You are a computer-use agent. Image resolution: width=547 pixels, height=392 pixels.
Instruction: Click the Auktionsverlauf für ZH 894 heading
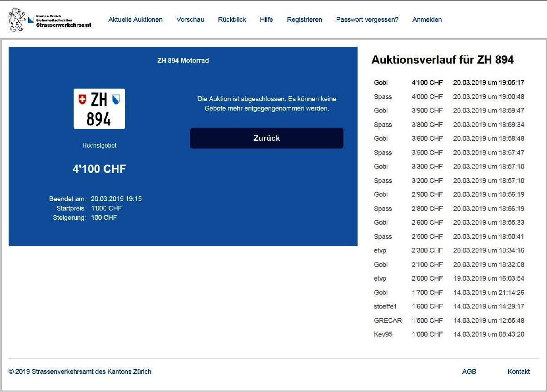pyautogui.click(x=442, y=60)
